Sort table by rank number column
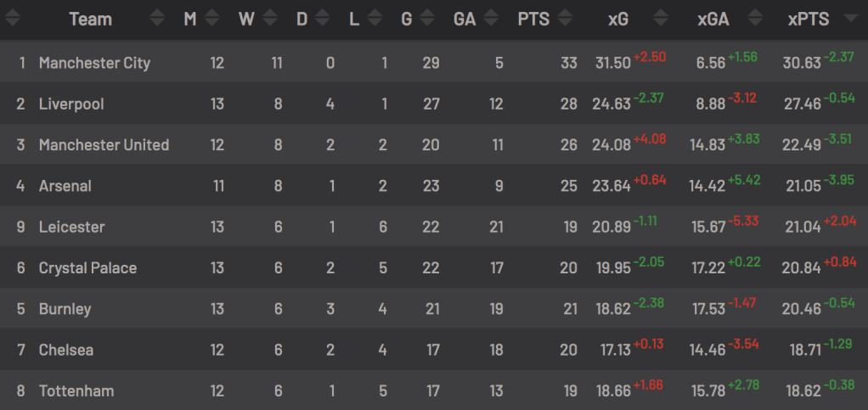Viewport: 868px width, 410px height. 12,19
